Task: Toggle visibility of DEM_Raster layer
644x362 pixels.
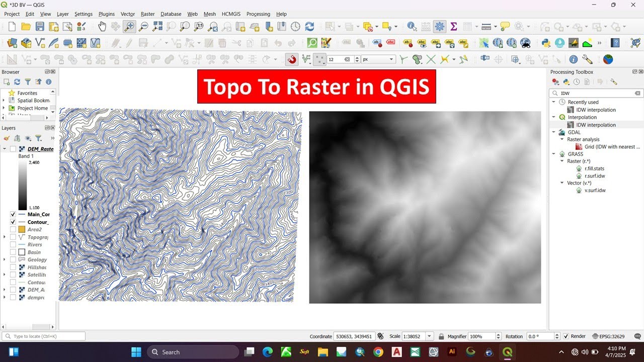Action: (x=13, y=149)
